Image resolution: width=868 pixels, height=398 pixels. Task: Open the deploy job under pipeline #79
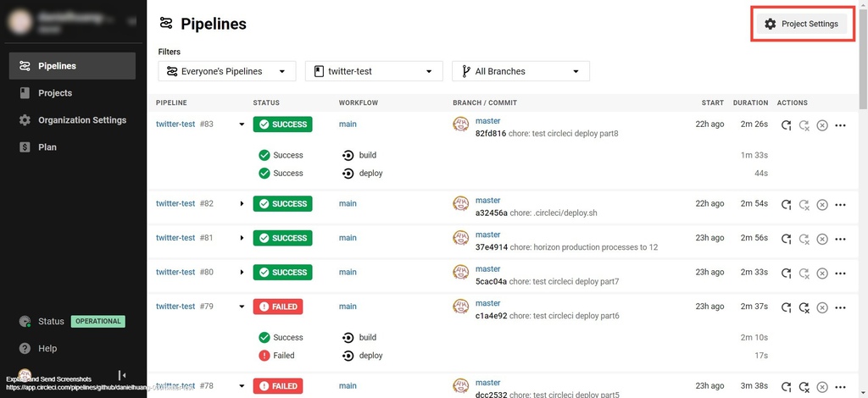point(370,356)
